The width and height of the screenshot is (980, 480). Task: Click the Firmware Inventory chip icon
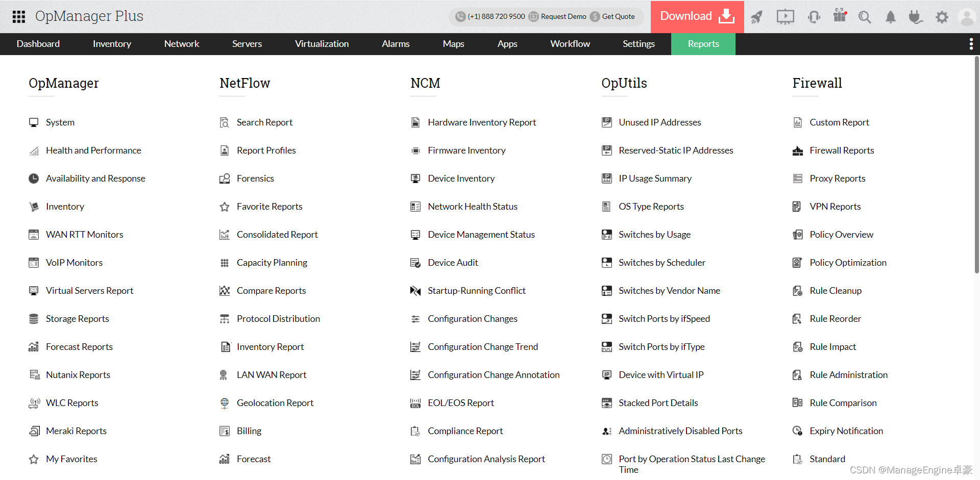[x=415, y=150]
